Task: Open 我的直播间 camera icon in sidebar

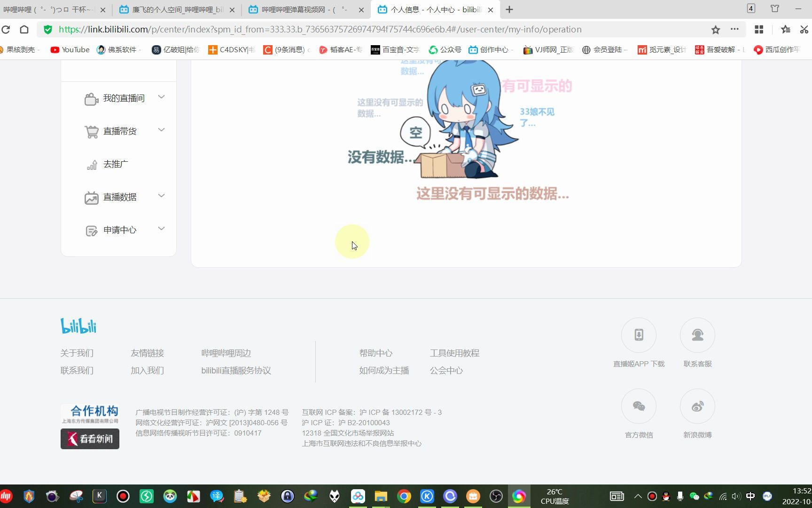Action: pos(91,99)
